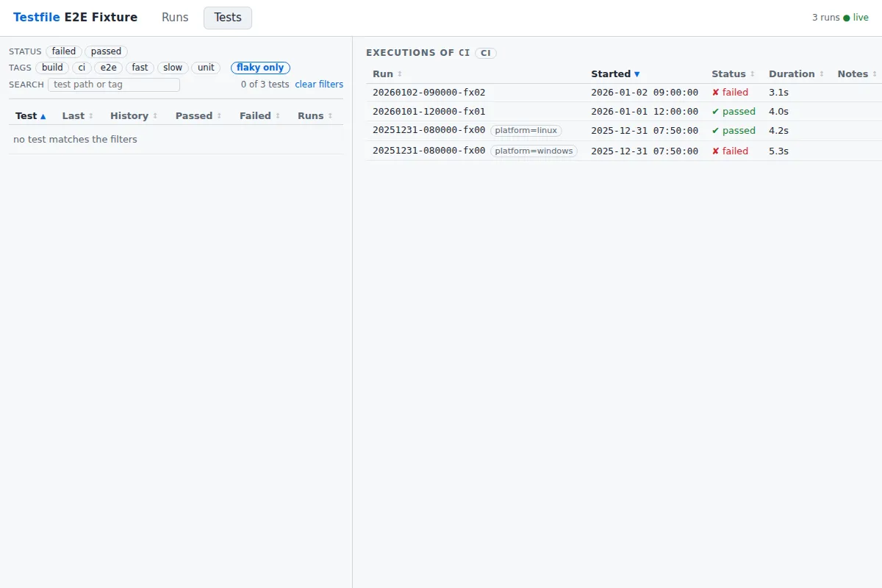
Task: Open the Runs tab
Action: [175, 18]
